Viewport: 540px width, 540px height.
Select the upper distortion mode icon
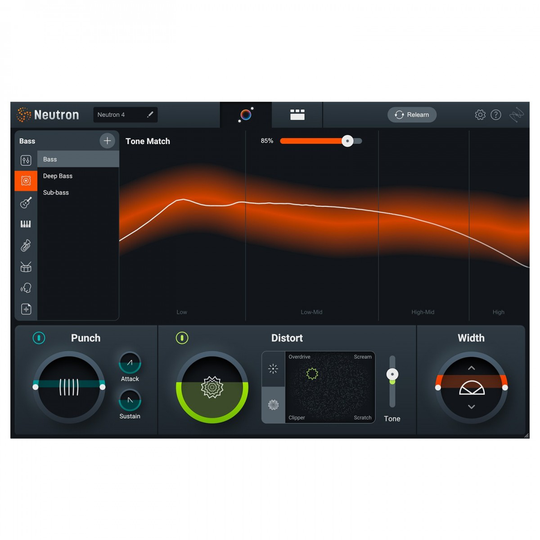(273, 369)
